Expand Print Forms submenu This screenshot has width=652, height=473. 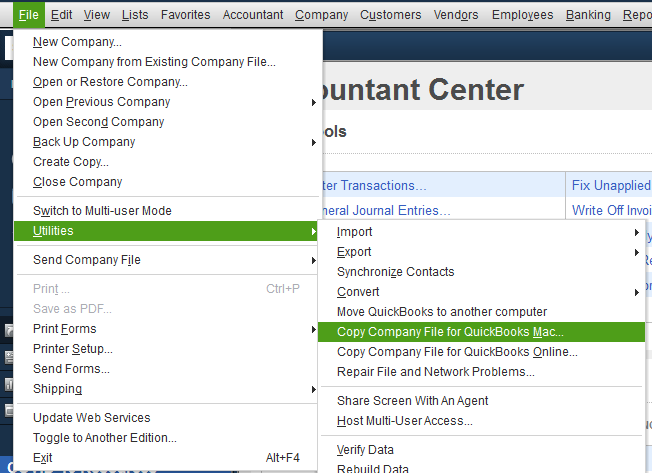[166, 329]
